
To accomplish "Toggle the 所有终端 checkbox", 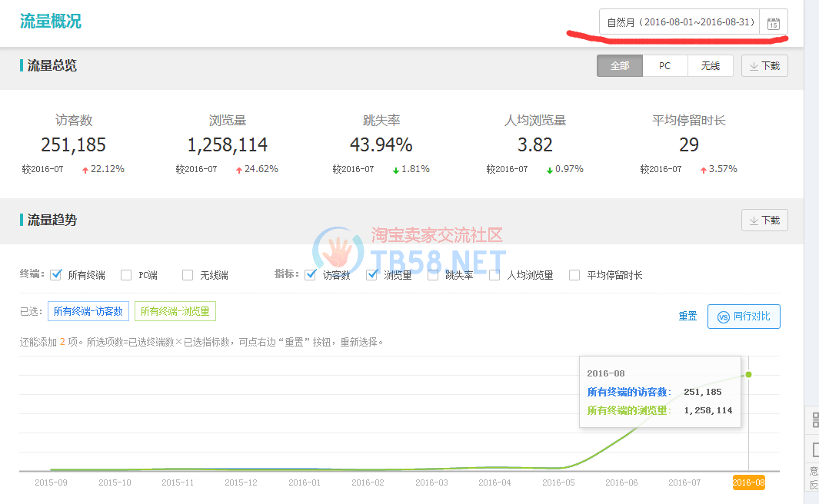I will click(56, 275).
